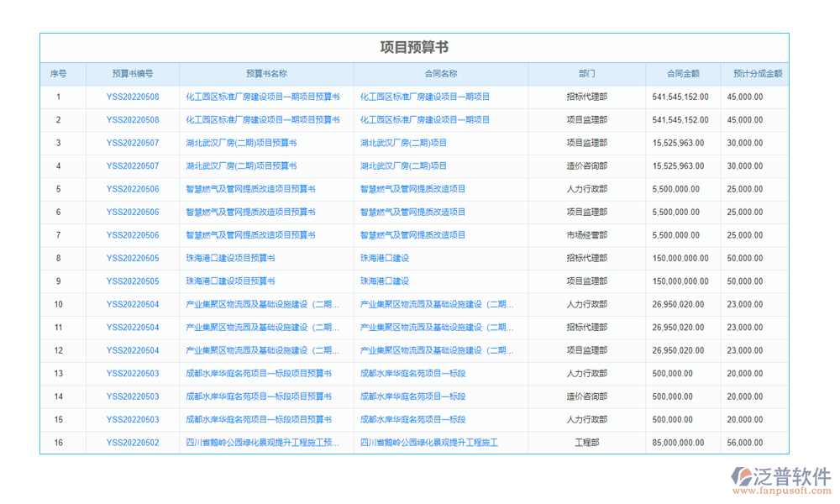Image resolution: width=840 pixels, height=504 pixels.
Task: Open contract 珠海港口建设
Action: pyautogui.click(x=386, y=258)
